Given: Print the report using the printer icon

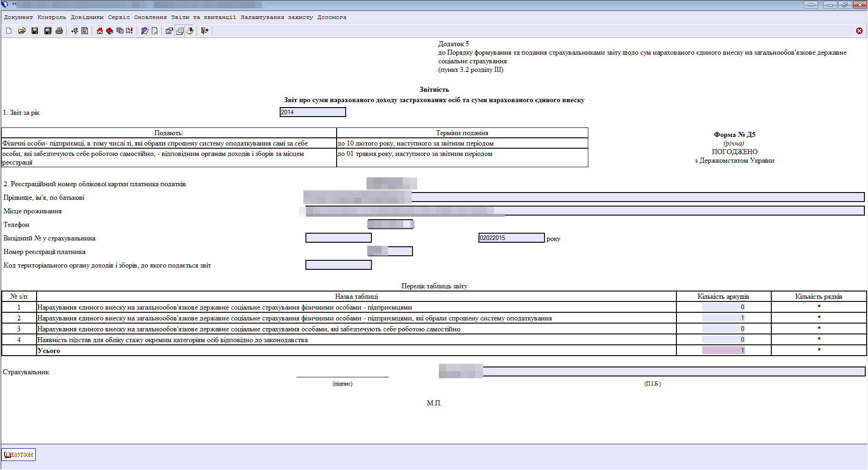Looking at the screenshot, I should click(59, 31).
